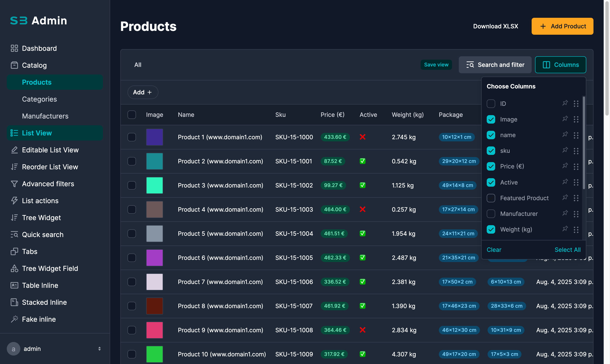Switch to the All tab
This screenshot has width=610, height=364.
coord(138,65)
